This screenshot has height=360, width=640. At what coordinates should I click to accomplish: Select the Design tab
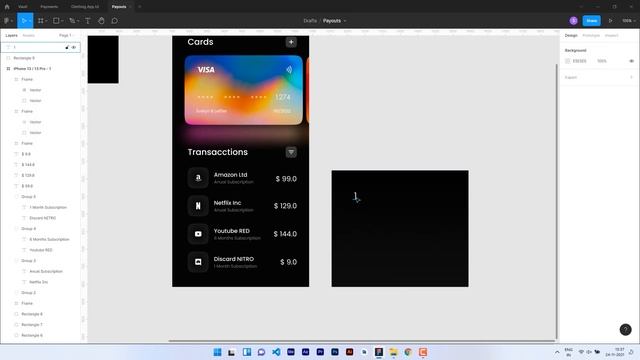(571, 36)
